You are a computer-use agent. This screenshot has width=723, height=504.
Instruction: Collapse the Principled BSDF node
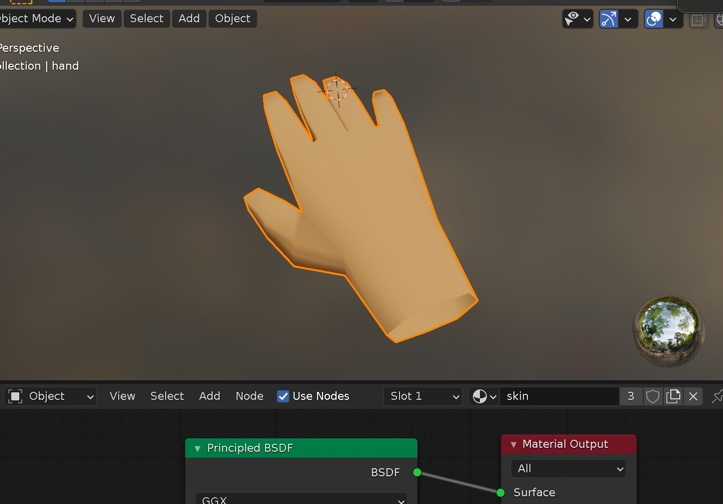click(197, 448)
